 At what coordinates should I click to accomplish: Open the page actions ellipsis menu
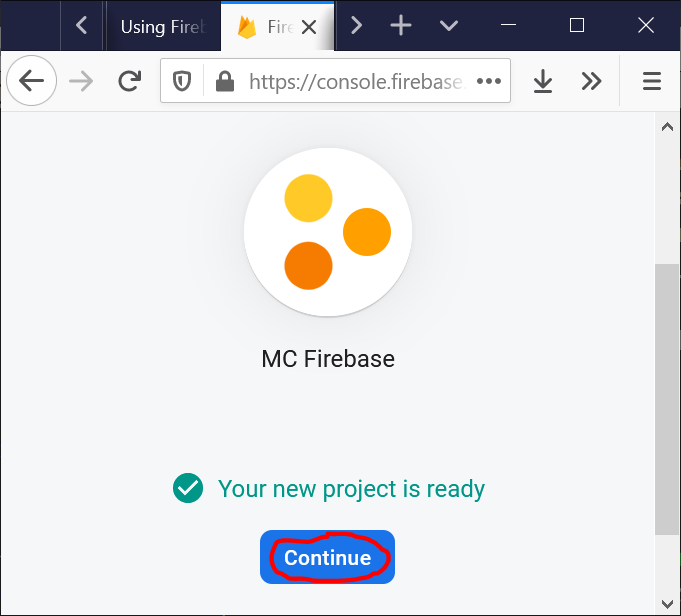tap(488, 82)
